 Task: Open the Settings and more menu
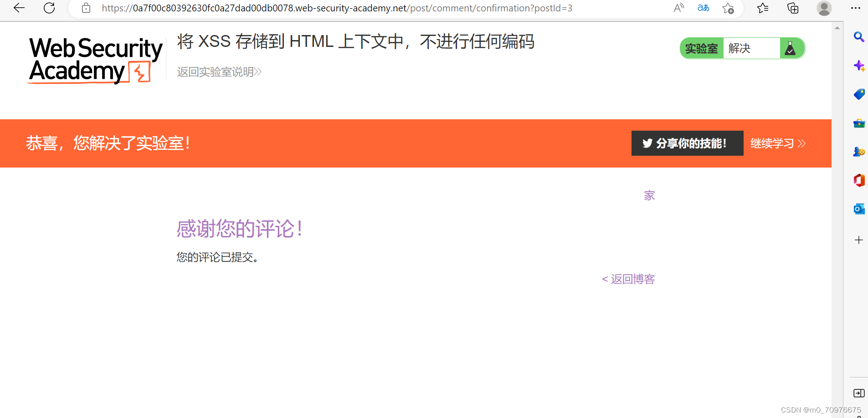[857, 8]
